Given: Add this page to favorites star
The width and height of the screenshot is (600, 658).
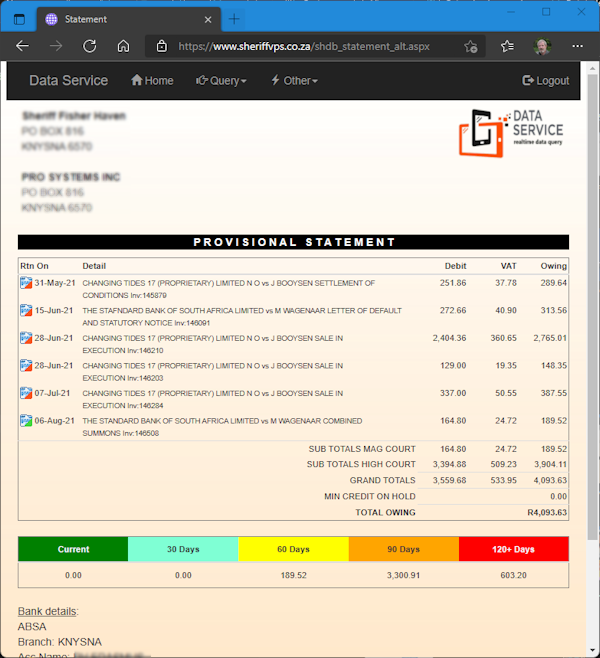Looking at the screenshot, I should [470, 46].
